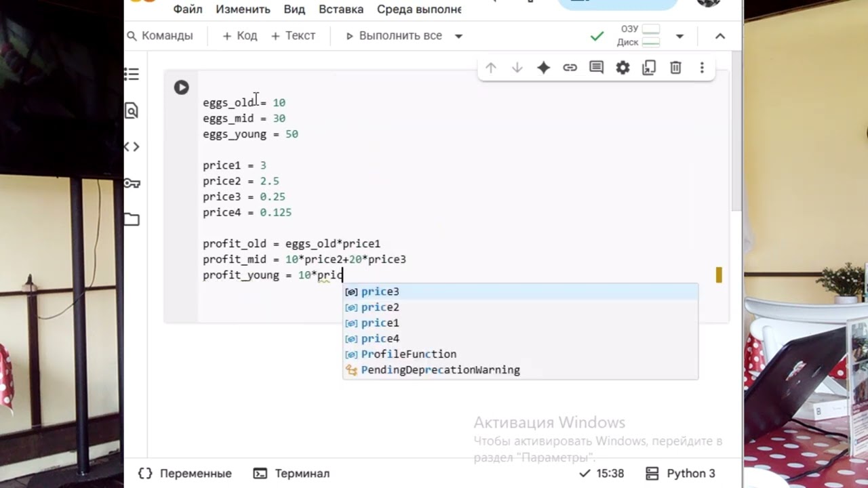Open the Терминал panel
868x488 pixels.
(292, 473)
